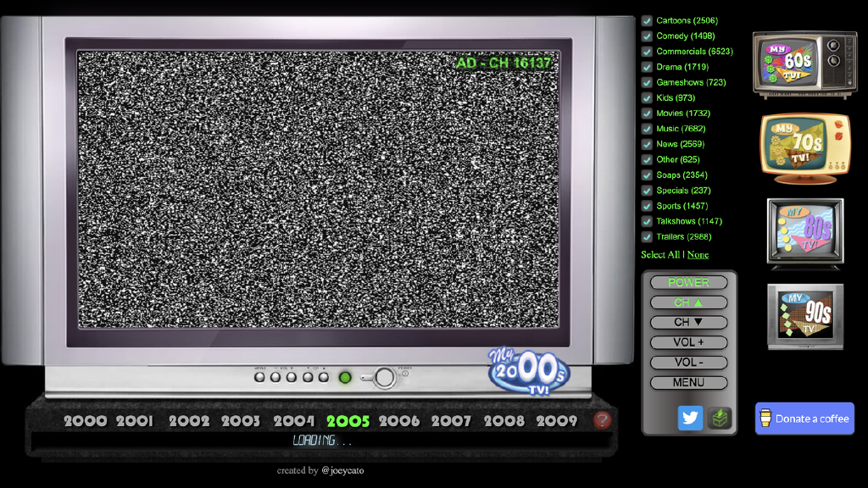Open the My 80s TV site thumbnail

pos(805,232)
